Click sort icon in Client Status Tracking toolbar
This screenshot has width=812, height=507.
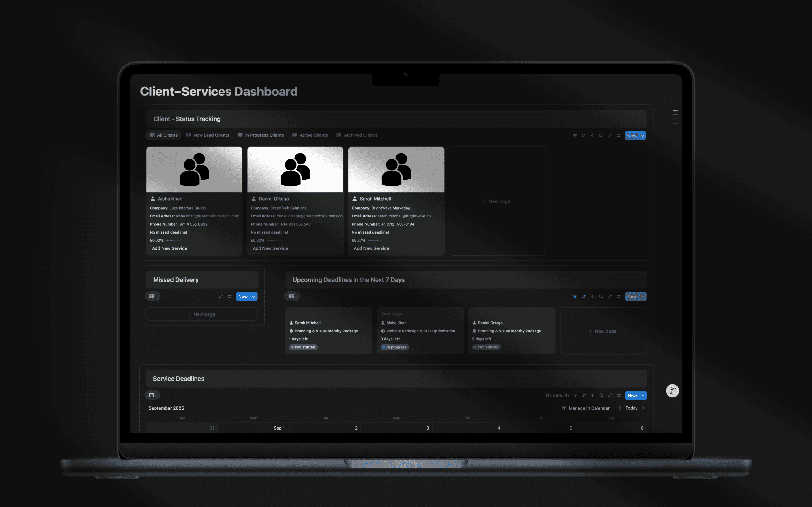tap(583, 136)
